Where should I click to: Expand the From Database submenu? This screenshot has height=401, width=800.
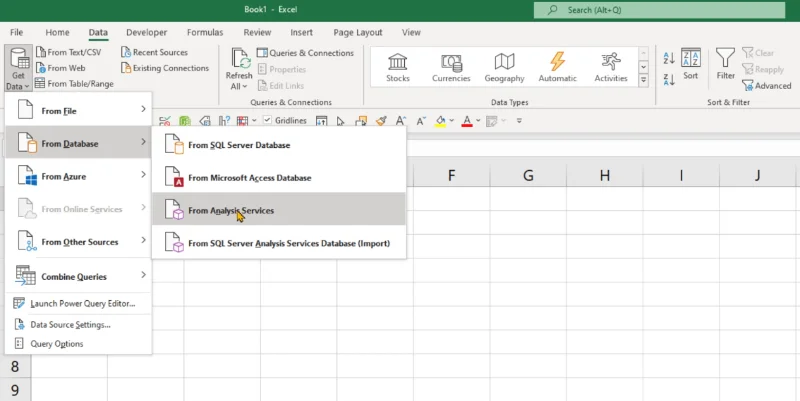(x=78, y=142)
